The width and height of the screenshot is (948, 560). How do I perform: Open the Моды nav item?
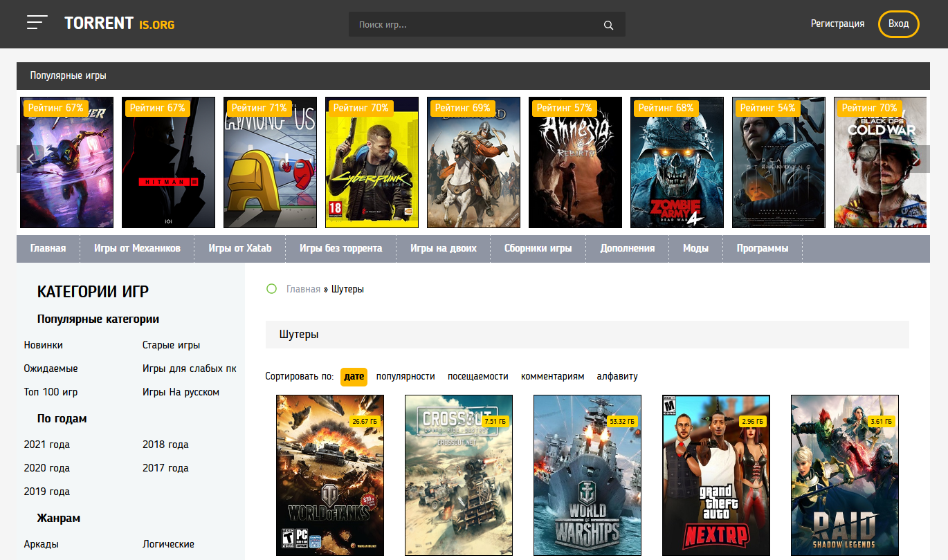pyautogui.click(x=695, y=248)
